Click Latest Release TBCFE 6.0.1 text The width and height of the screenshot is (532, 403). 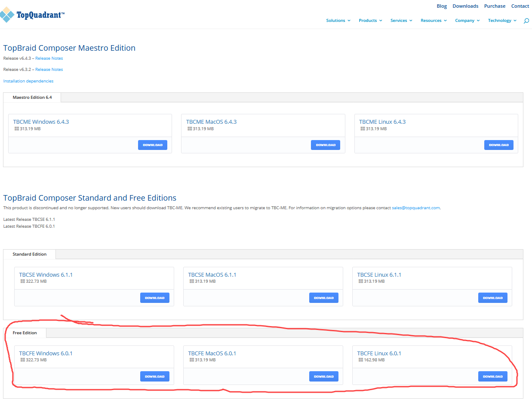tap(29, 226)
